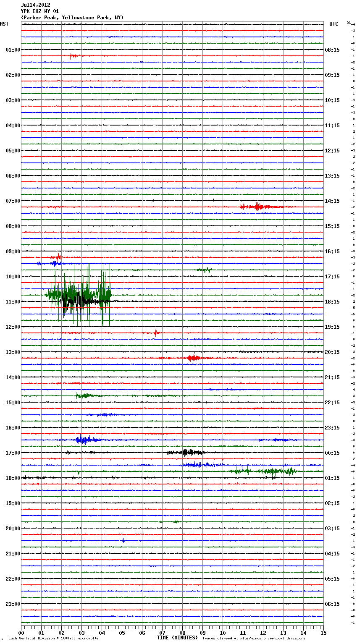The image size is (357, 644).
Task: Click the 20:15 UTC time label
Action: (332, 352)
